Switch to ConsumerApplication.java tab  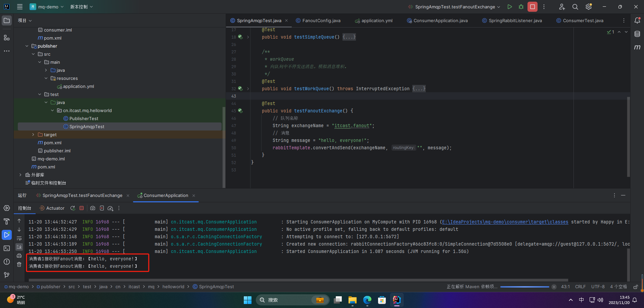(437, 20)
